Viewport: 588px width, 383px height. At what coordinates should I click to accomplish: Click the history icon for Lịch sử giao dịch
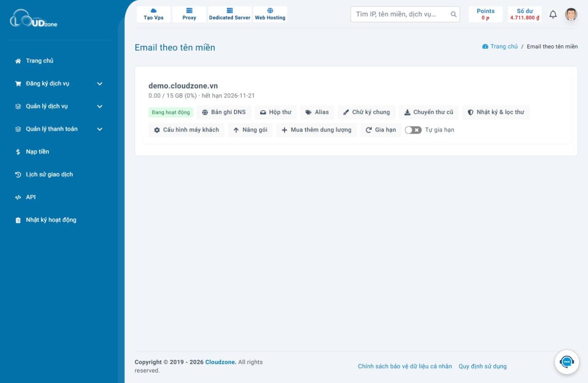18,174
